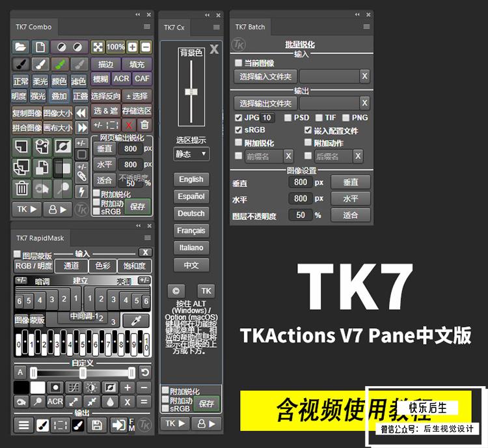The height and width of the screenshot is (448, 488).
Task: Click the eyedropper icon in RapidMask
Action: click(136, 320)
